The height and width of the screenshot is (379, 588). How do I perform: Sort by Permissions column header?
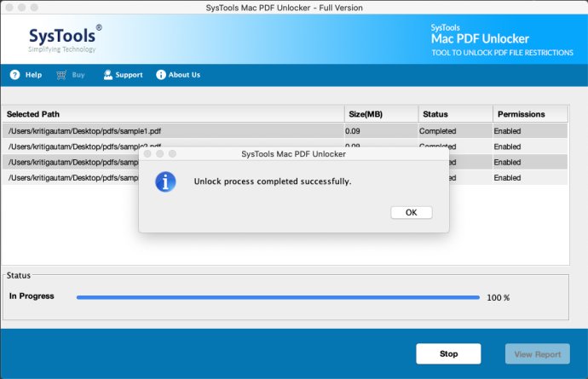pos(530,114)
